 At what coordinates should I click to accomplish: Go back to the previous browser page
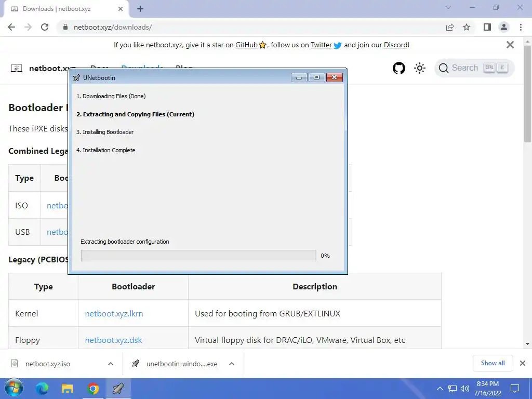[x=11, y=27]
